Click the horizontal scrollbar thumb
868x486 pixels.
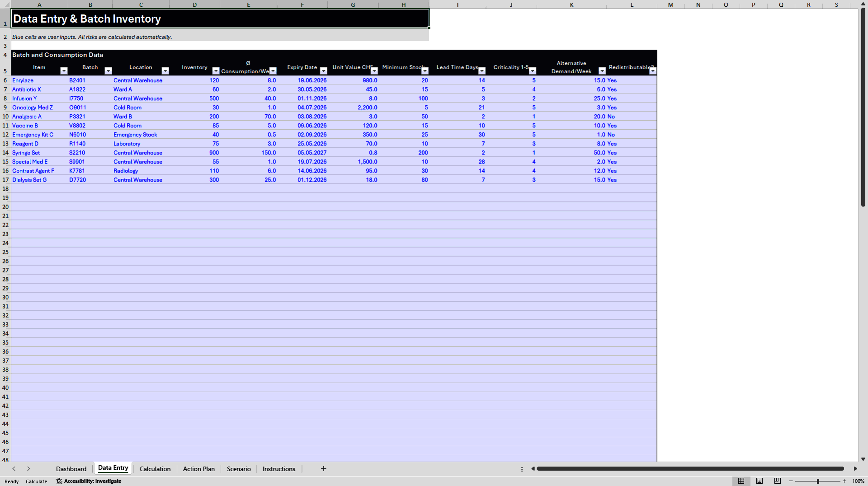690,469
